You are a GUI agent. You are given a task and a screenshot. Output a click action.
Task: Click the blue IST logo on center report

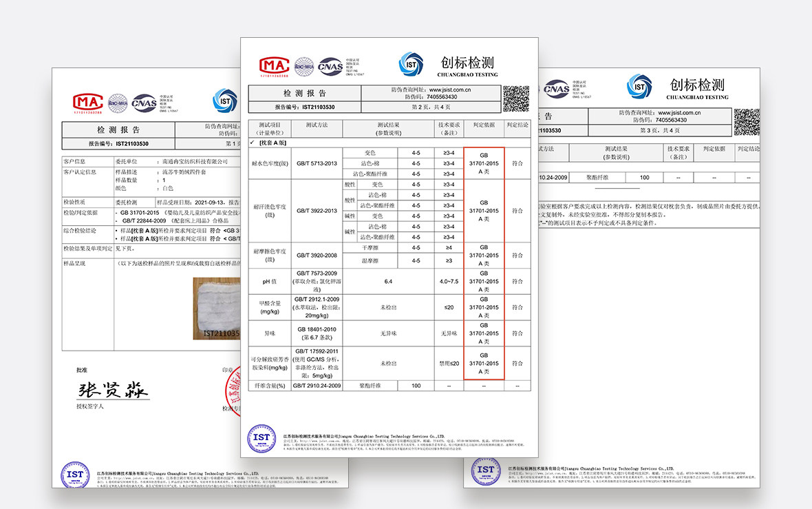pos(411,65)
